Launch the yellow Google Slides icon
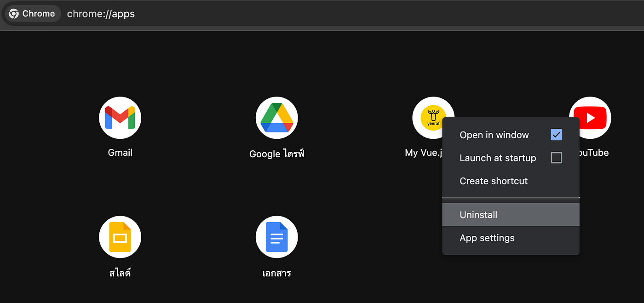 click(x=120, y=237)
